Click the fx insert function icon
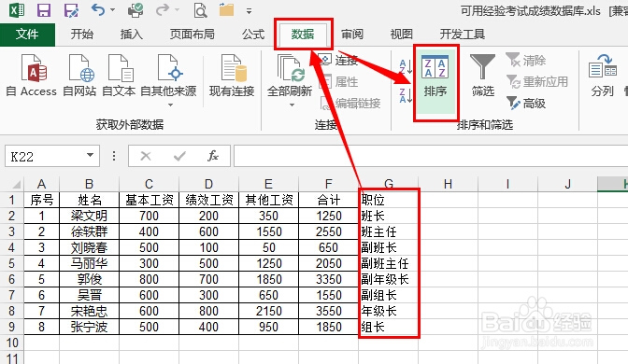This screenshot has width=628, height=364. point(213,156)
